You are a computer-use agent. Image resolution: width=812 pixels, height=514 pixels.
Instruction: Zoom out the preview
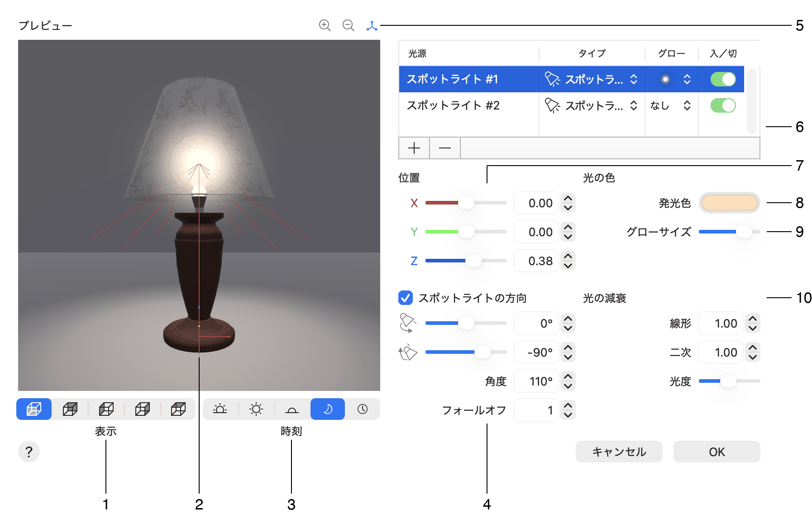[348, 25]
